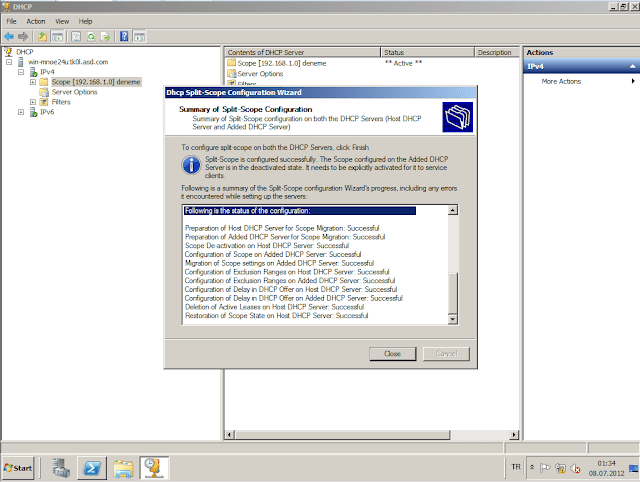
Task: Click the Start button
Action: click(20, 468)
